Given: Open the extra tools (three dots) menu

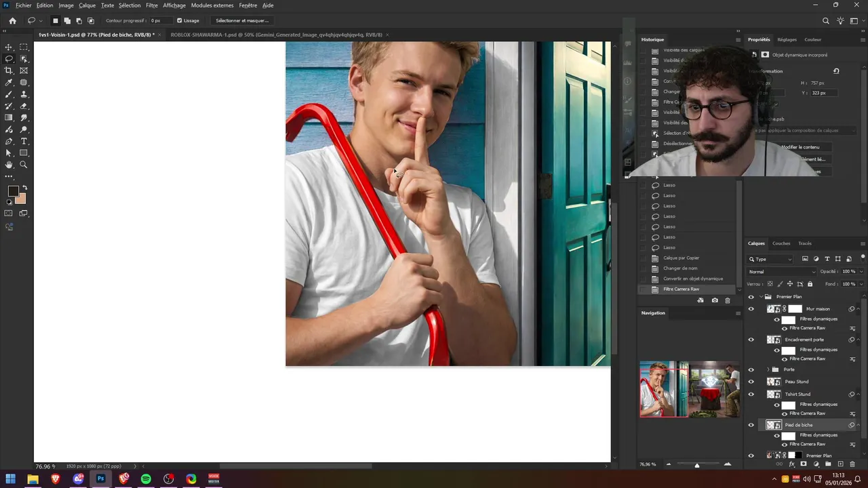Looking at the screenshot, I should coord(9,176).
